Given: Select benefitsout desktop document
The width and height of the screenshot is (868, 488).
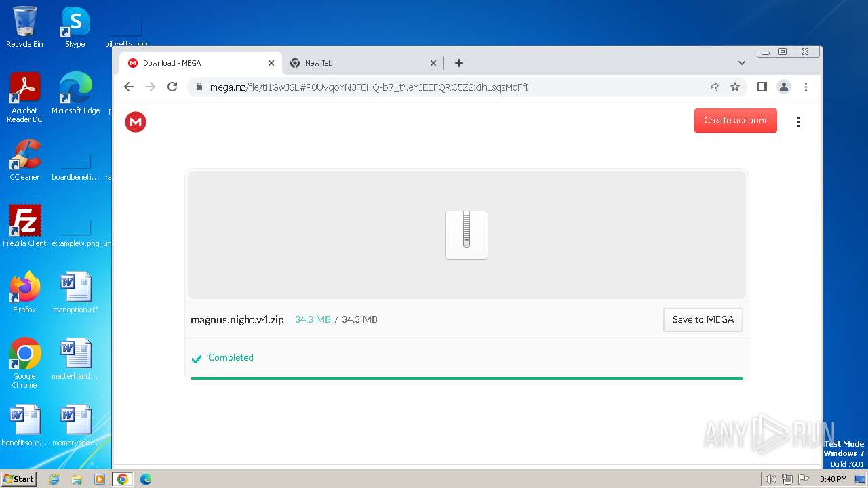Looking at the screenshot, I should 24,426.
